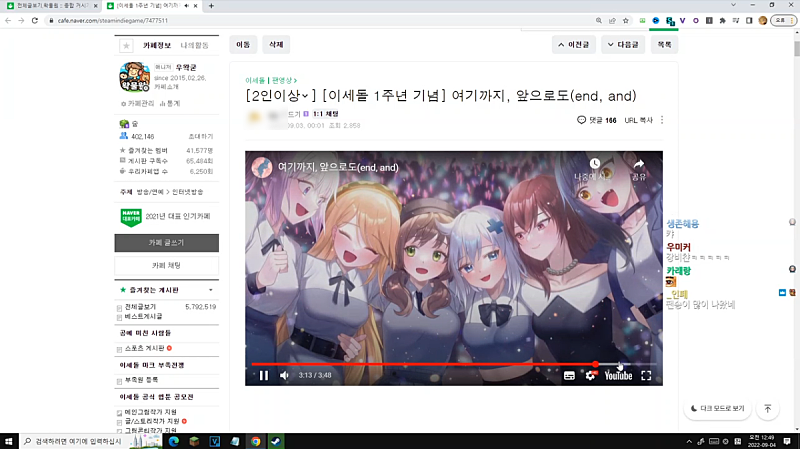Click the browser reload icon

pos(35,20)
